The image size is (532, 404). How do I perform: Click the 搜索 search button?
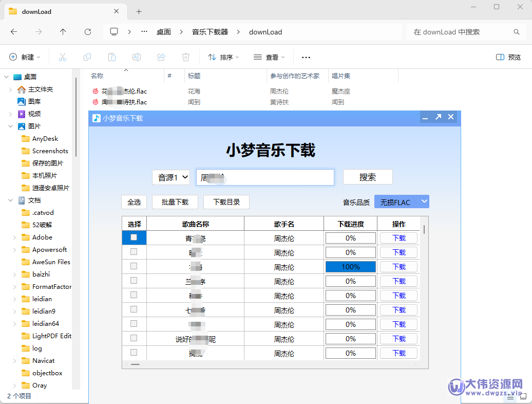[x=368, y=177]
